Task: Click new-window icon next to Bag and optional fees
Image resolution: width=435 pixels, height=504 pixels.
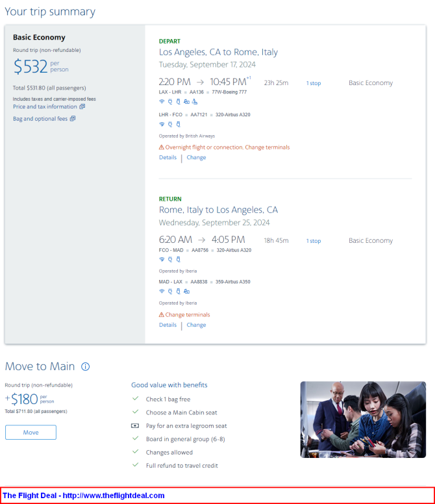Action: (x=73, y=119)
